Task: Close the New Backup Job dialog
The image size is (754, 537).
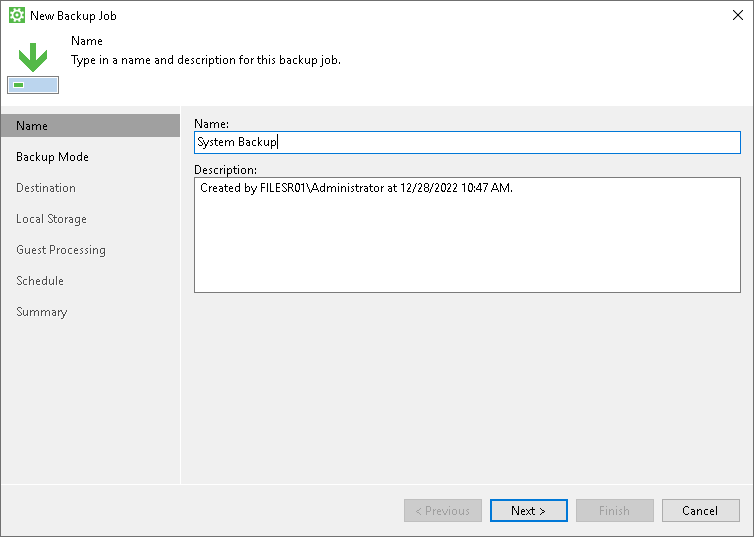Action: pyautogui.click(x=738, y=15)
